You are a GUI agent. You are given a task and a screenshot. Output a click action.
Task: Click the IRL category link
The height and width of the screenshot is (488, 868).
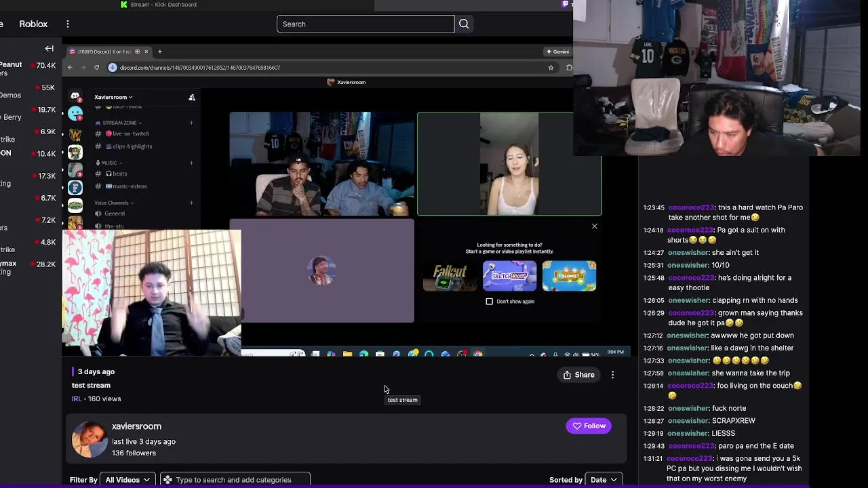click(x=77, y=399)
